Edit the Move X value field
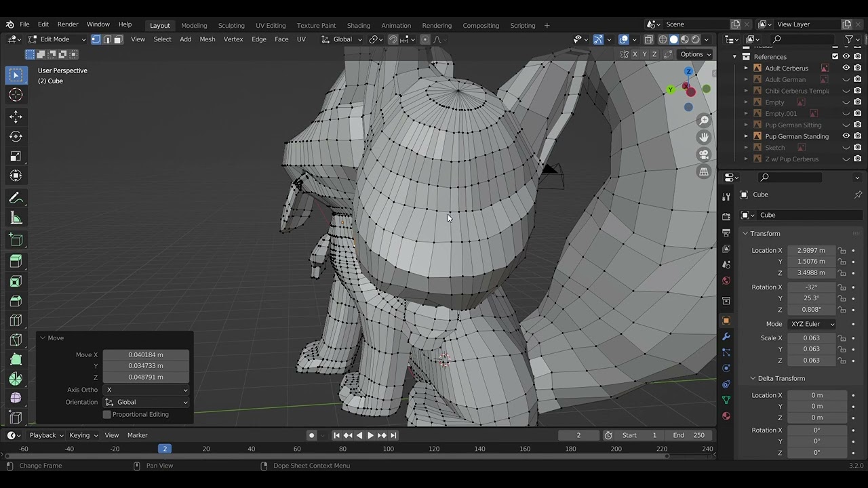The height and width of the screenshot is (488, 868). (146, 354)
